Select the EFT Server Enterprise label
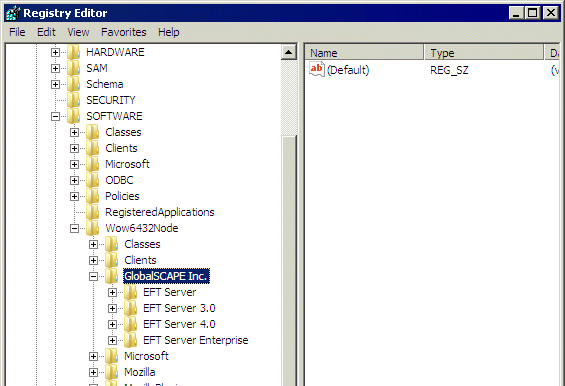565x386 pixels. [196, 340]
